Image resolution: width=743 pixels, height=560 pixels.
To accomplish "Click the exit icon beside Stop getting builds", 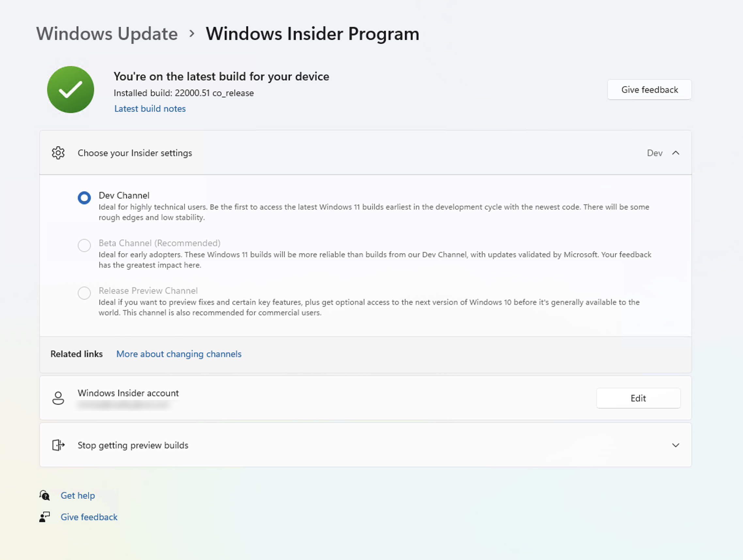I will tap(58, 445).
